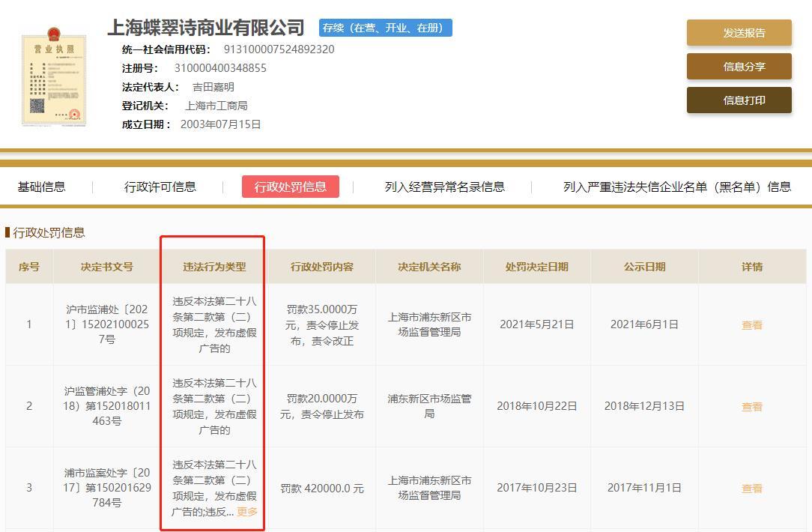Open 查看 details for the 2018 penalty
The width and height of the screenshot is (812, 532).
click(x=751, y=405)
